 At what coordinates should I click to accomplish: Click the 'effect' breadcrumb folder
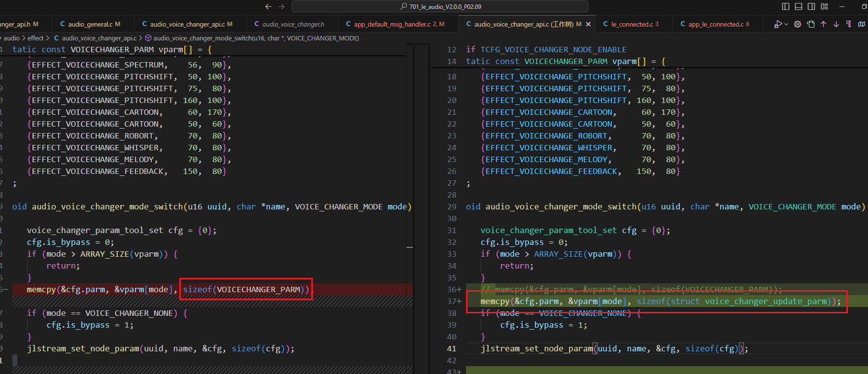coord(35,38)
